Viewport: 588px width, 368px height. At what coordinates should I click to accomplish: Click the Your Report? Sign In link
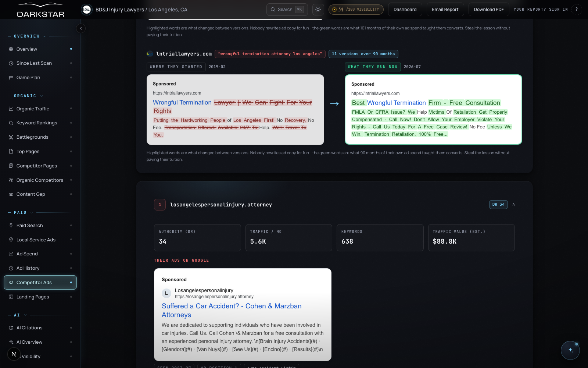coord(541,10)
